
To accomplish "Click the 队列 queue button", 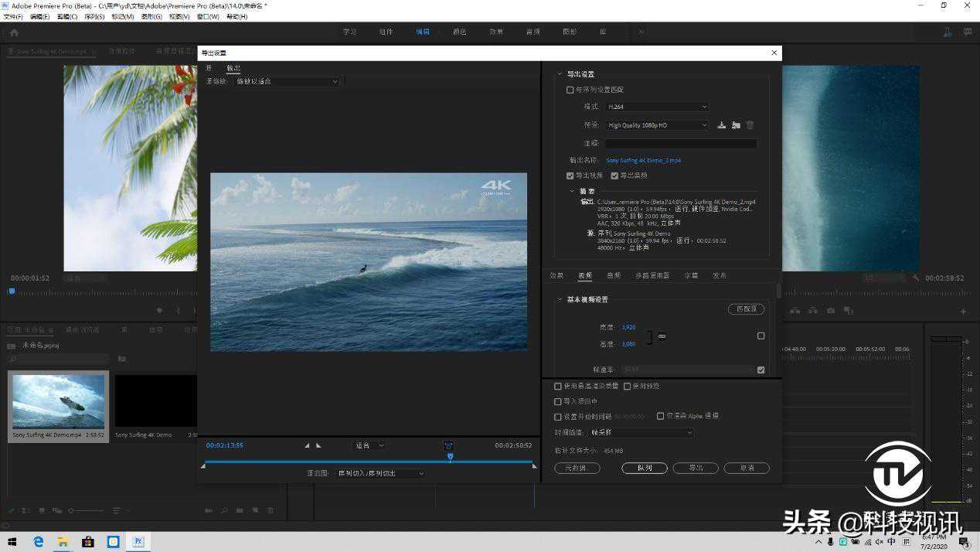I will tap(644, 468).
